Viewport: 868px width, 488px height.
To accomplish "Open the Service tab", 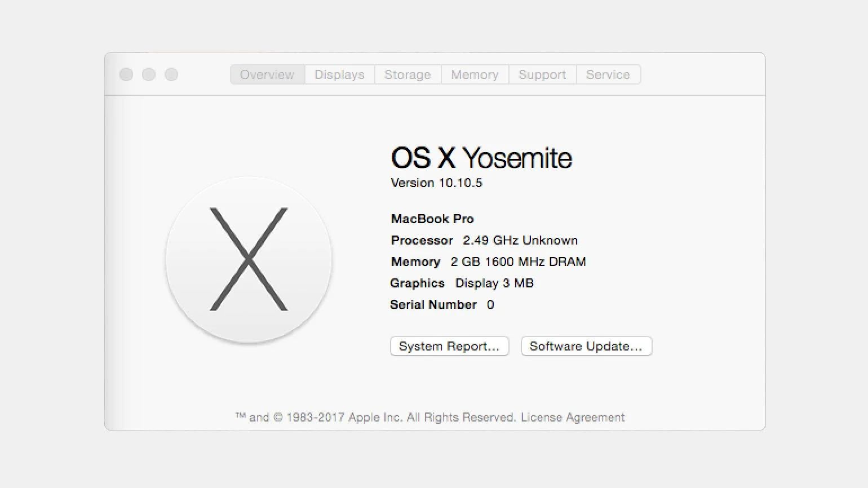I will tap(608, 74).
